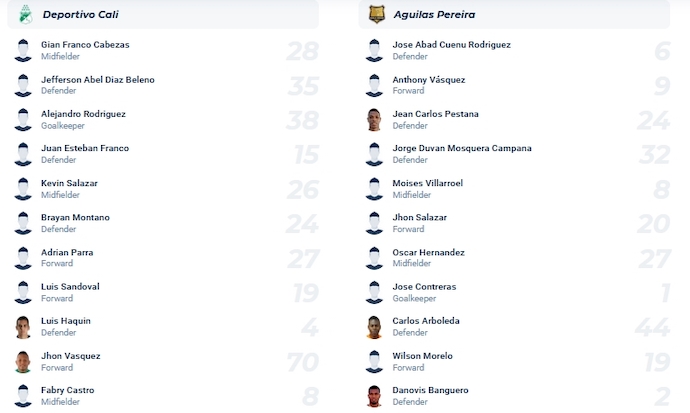Open Luis Haquin's player photo
The height and width of the screenshot is (413, 690).
[23, 327]
